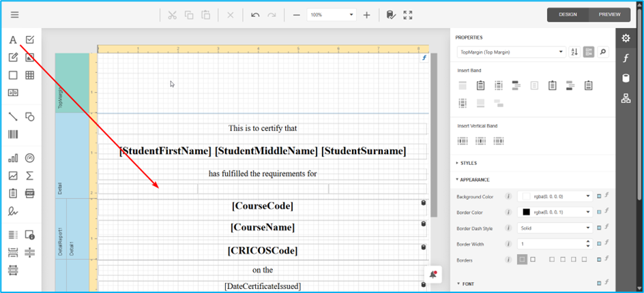Expand the Styles section
This screenshot has height=293, width=644.
468,163
